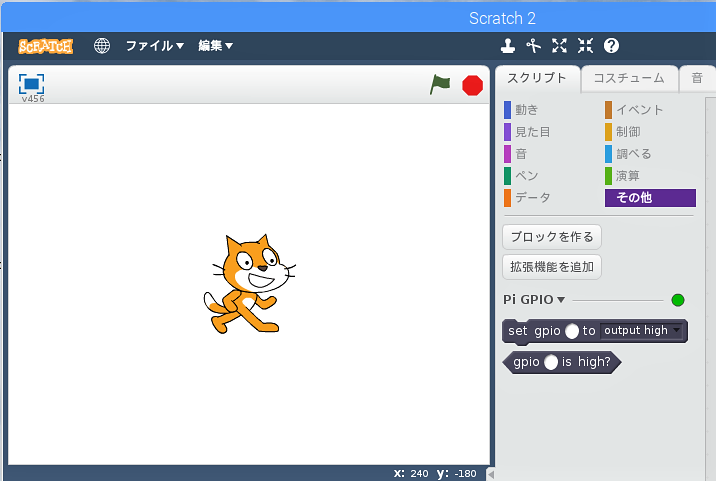The height and width of the screenshot is (481, 716).
Task: Open the output high dropdown
Action: [x=642, y=330]
